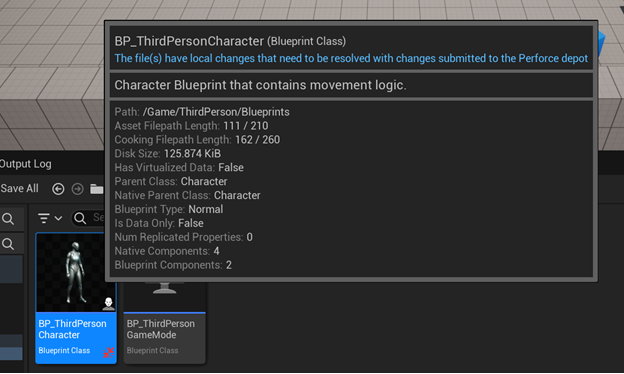Click the asset search field
624x374 pixels.
[88, 218]
